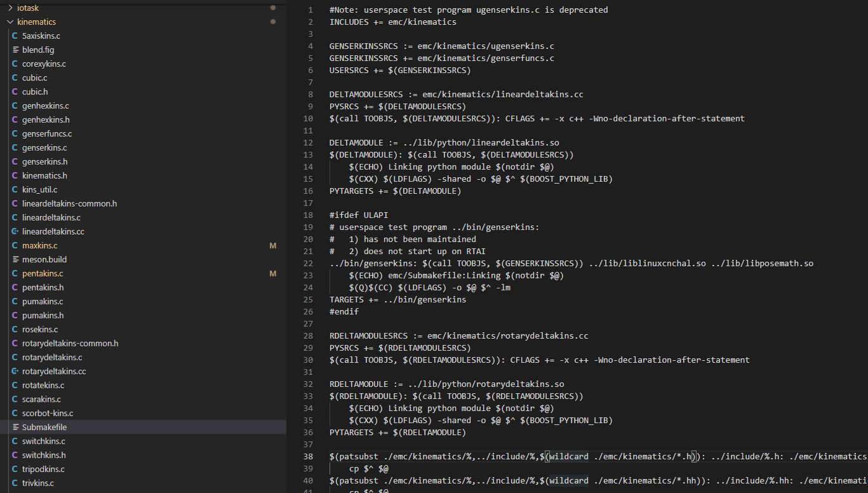Open trivkins.c file
868x493 pixels.
click(38, 483)
